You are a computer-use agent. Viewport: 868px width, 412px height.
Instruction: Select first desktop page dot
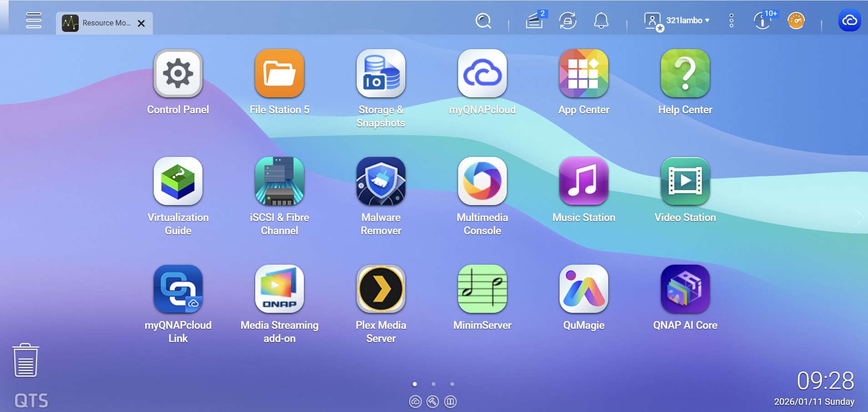[414, 384]
